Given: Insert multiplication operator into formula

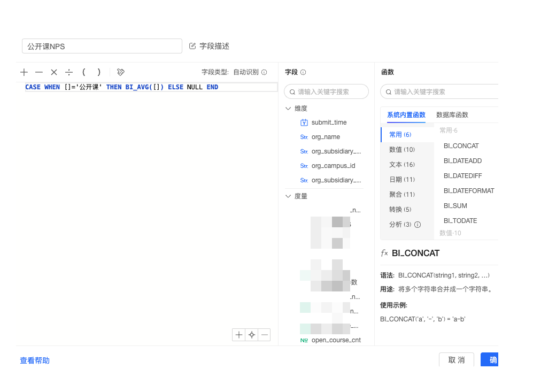Looking at the screenshot, I should click(54, 72).
